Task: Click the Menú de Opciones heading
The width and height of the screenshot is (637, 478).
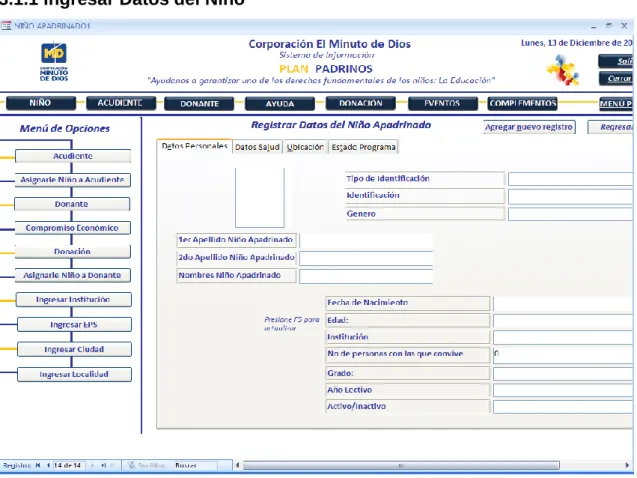Action: [x=65, y=129]
